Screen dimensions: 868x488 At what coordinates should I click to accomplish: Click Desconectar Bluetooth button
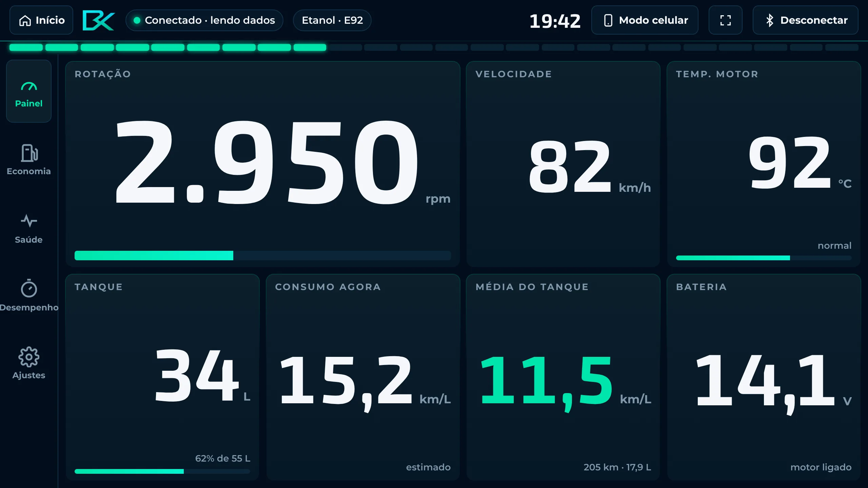(806, 20)
